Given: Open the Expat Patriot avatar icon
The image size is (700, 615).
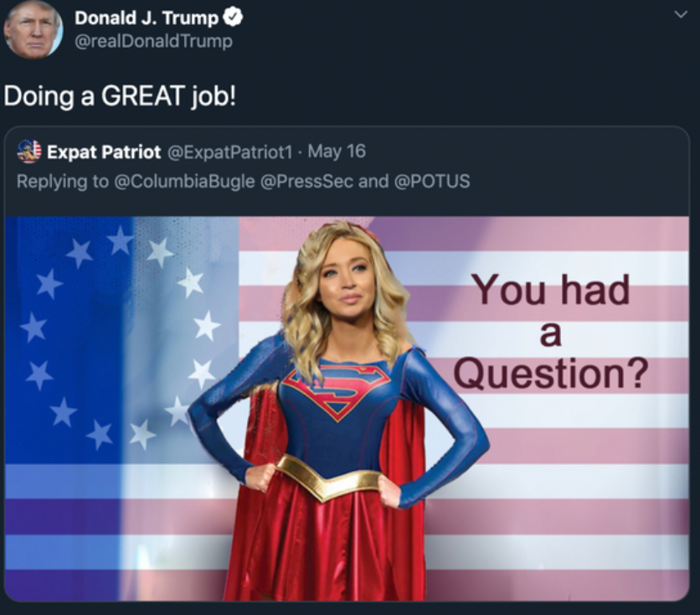Looking at the screenshot, I should 29,152.
